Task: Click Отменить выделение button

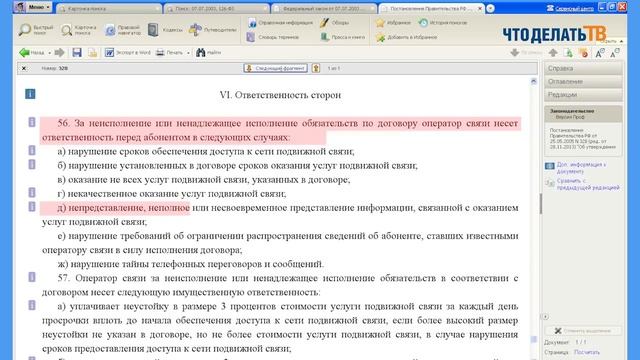Action: [x=583, y=331]
